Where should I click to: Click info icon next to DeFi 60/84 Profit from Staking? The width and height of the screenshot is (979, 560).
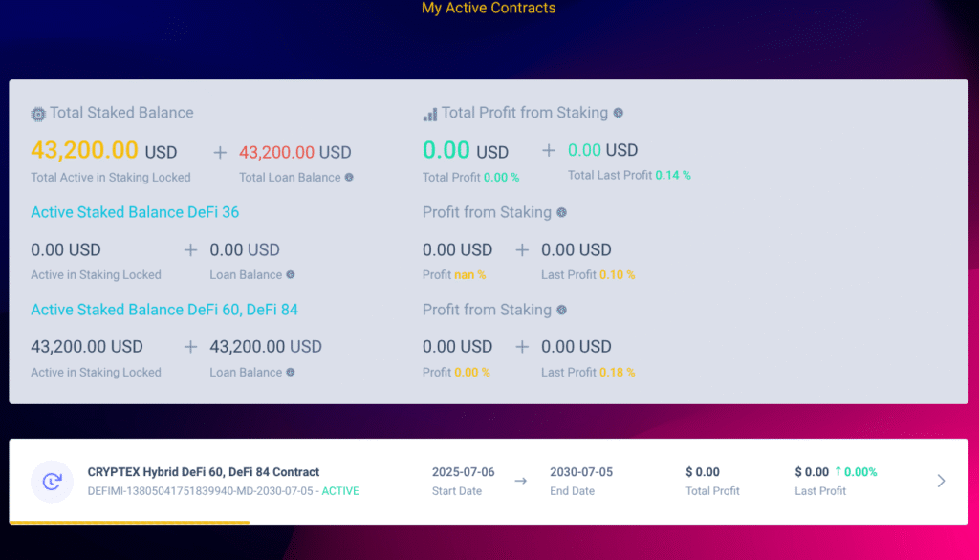coord(562,310)
